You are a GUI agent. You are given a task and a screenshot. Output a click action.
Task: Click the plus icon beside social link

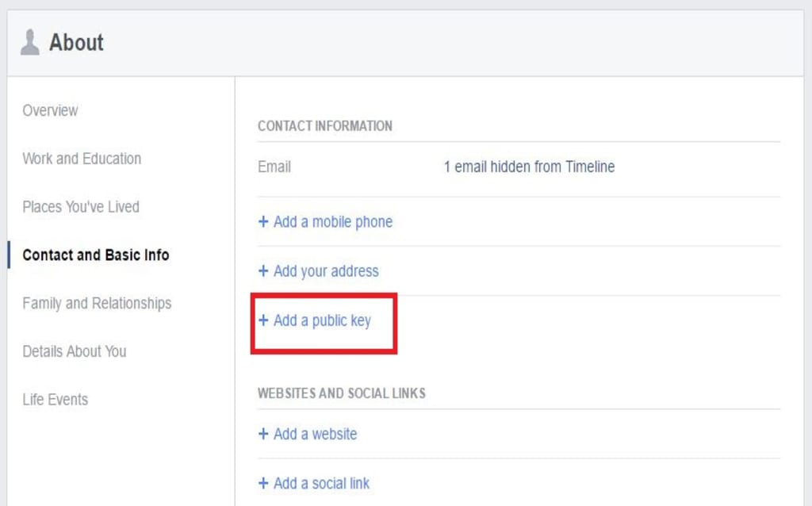[263, 483]
